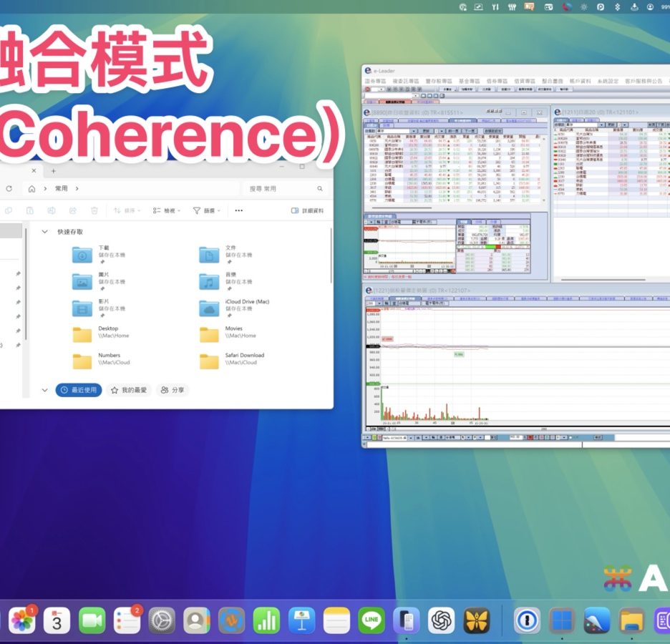The image size is (670, 644).
Task: Click the delete trash icon in Explorer toolbar
Action: point(94,210)
